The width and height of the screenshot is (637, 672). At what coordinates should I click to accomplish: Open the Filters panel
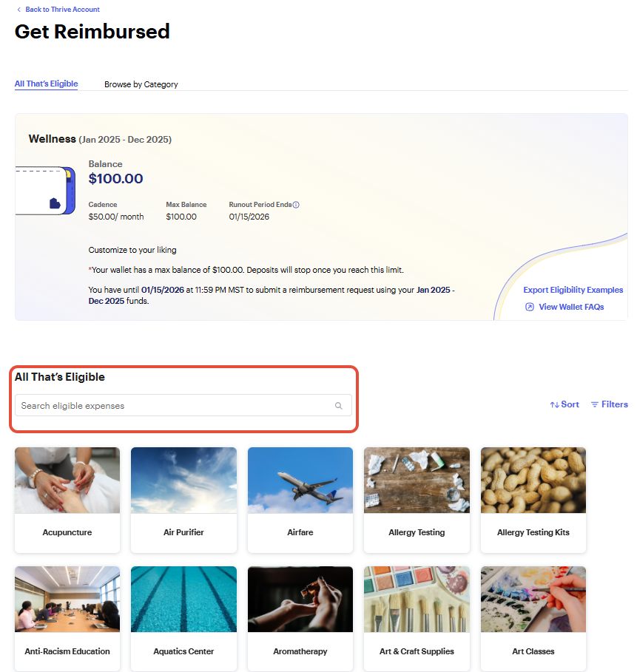coord(609,404)
